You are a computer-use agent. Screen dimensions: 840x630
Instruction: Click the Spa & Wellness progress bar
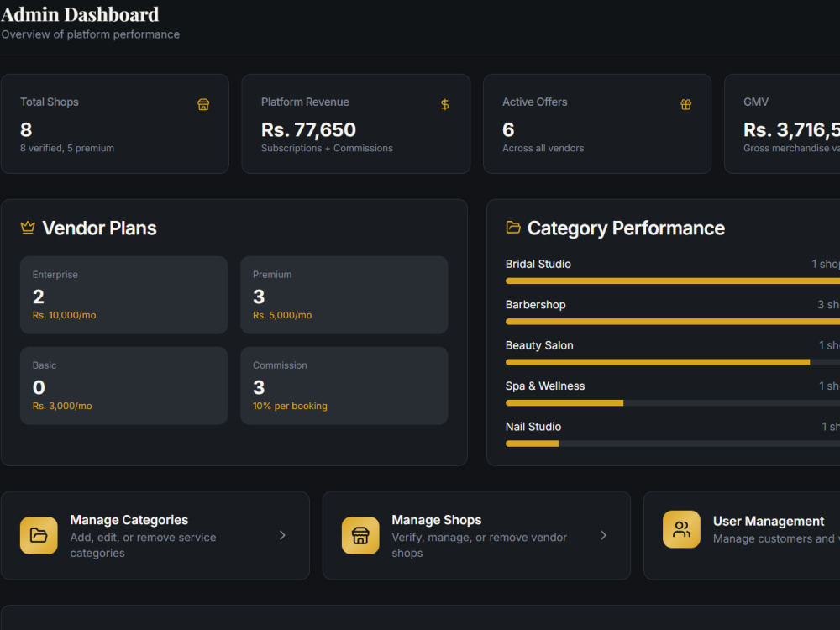(x=673, y=403)
